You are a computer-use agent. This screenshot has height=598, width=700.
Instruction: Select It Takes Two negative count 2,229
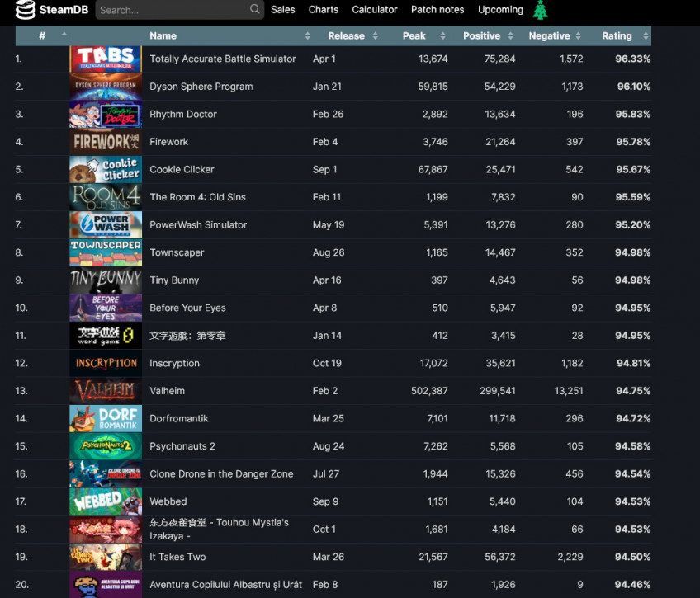click(570, 557)
